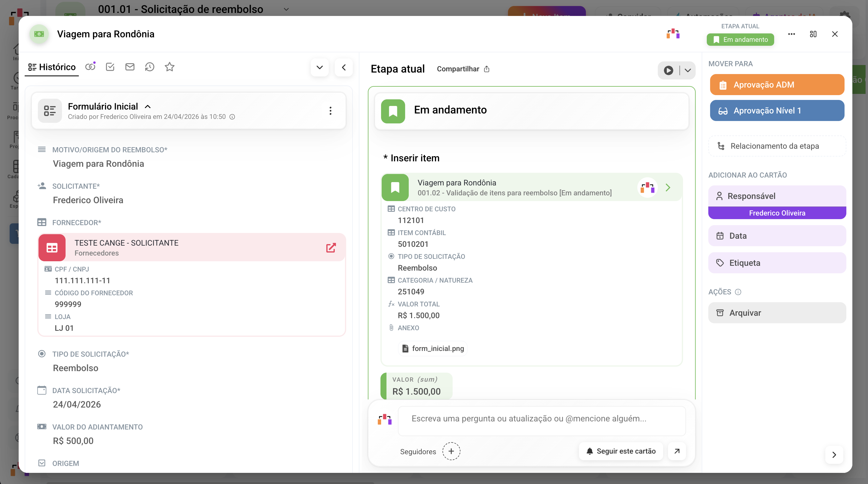This screenshot has width=868, height=484.
Task: Open the form_inicial.png attachment
Action: [433, 349]
